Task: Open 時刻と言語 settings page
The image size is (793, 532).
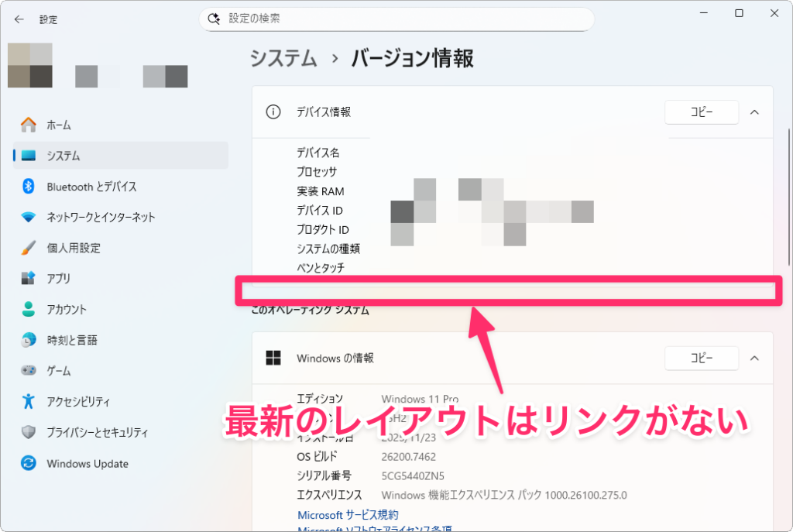Action: point(71,341)
